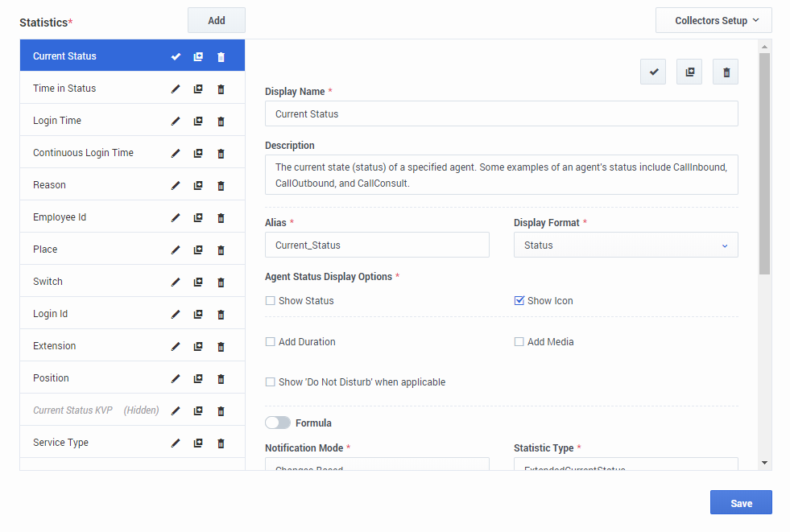The image size is (790, 532).
Task: Uncheck the Show Icon checkbox
Action: coord(519,301)
